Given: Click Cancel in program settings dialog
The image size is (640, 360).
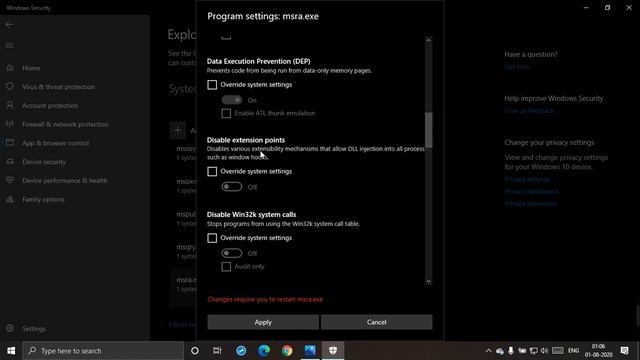Looking at the screenshot, I should coord(376,322).
